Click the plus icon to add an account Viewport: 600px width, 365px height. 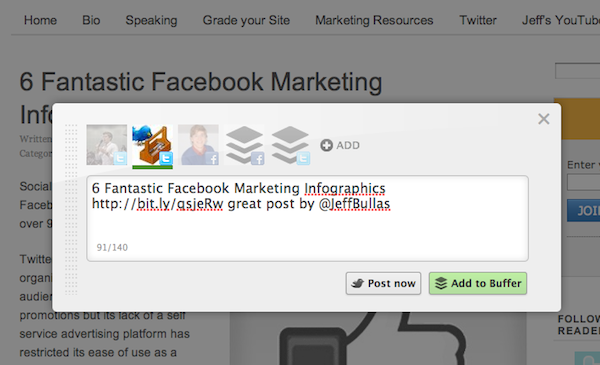(326, 145)
